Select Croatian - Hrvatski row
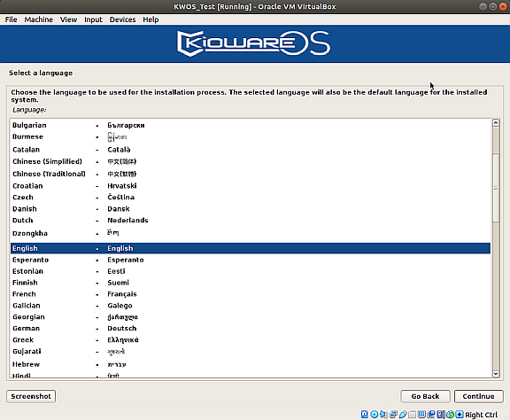 pyautogui.click(x=250, y=186)
